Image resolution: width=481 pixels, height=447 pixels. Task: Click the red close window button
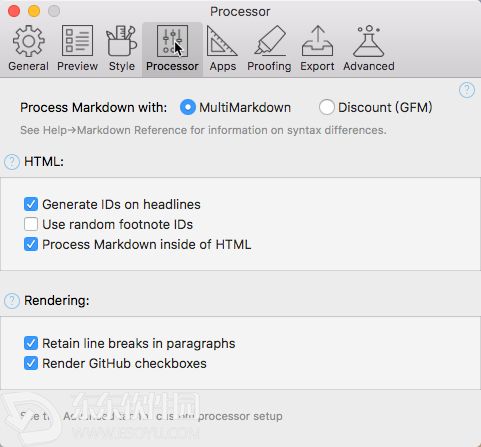coord(14,11)
